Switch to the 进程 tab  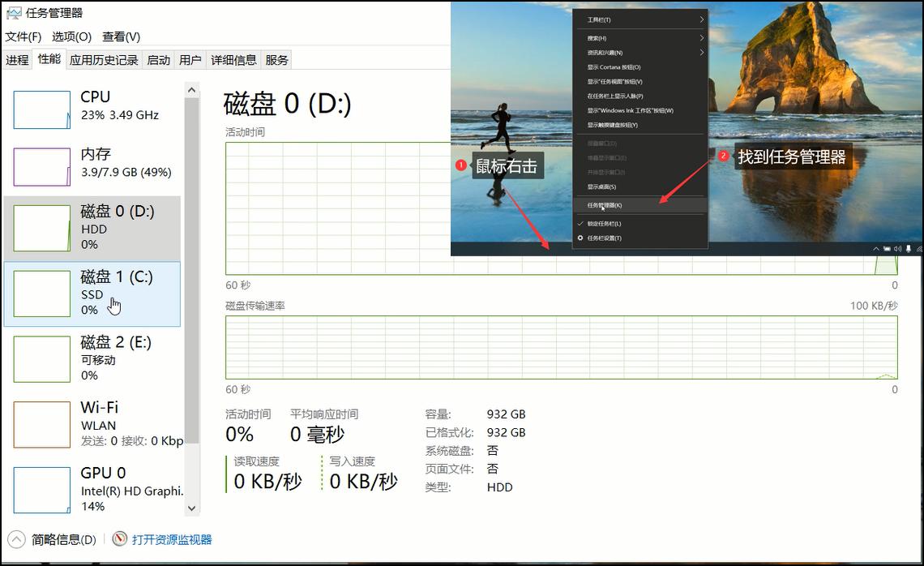(16, 59)
